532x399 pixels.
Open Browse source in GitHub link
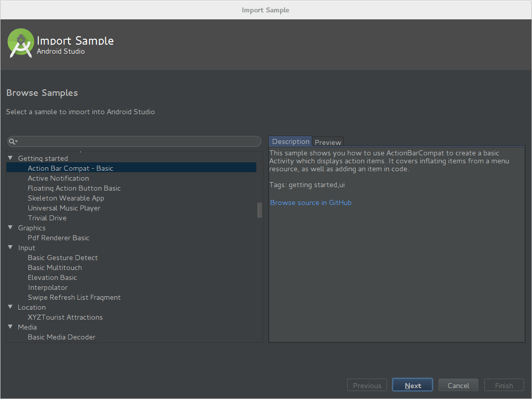pyautogui.click(x=311, y=202)
